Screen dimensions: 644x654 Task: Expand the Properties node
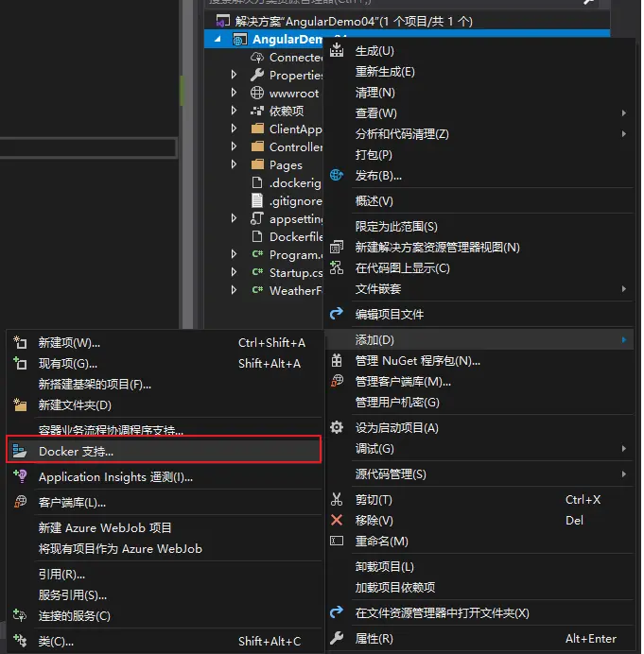pyautogui.click(x=234, y=75)
